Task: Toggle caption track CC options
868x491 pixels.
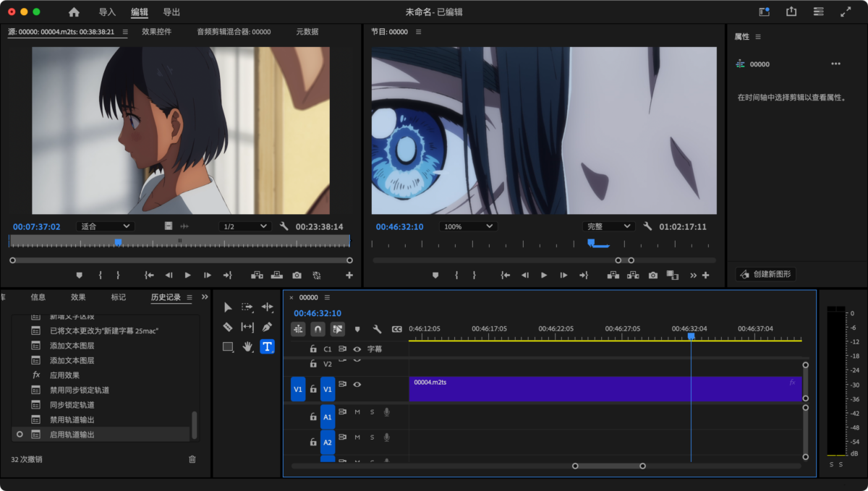Action: click(396, 329)
